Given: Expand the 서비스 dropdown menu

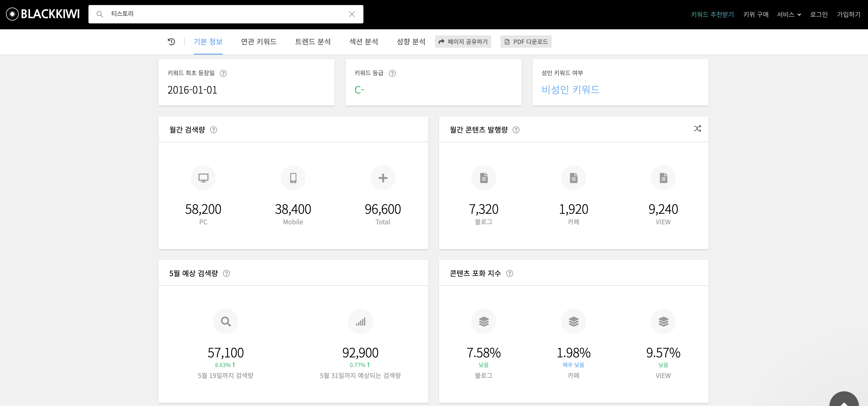Looking at the screenshot, I should coord(789,14).
